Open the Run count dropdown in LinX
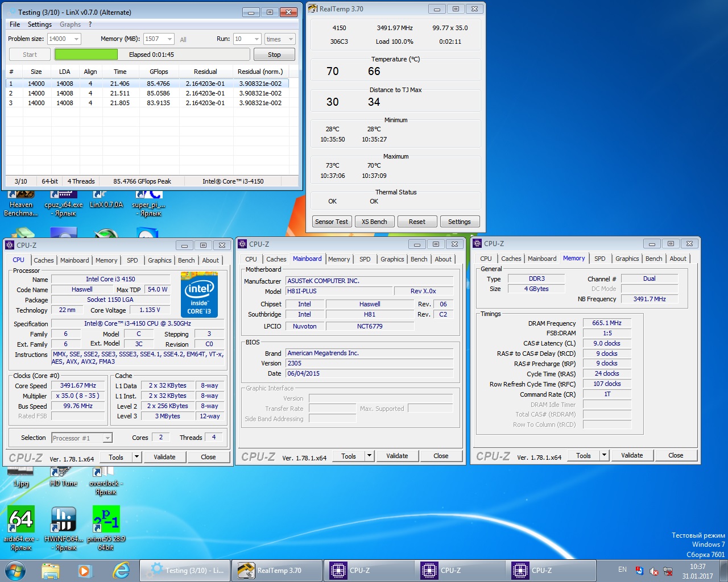The height and width of the screenshot is (582, 728). coord(257,39)
